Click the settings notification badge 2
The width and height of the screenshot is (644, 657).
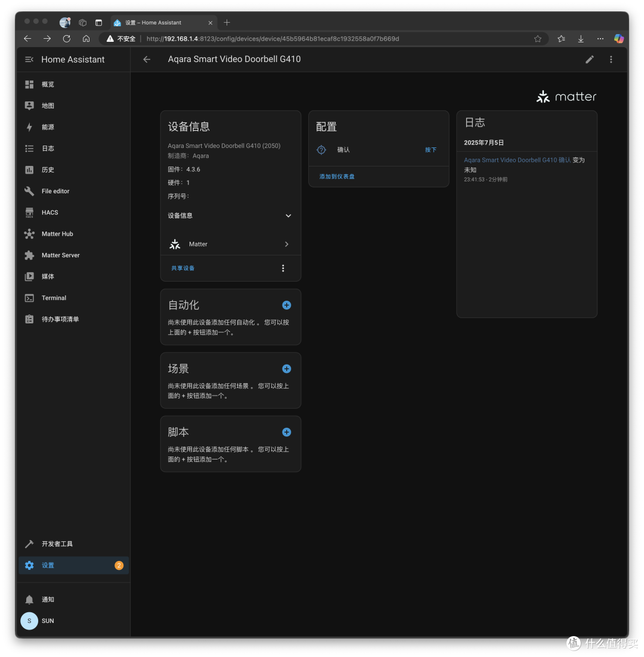click(x=119, y=565)
